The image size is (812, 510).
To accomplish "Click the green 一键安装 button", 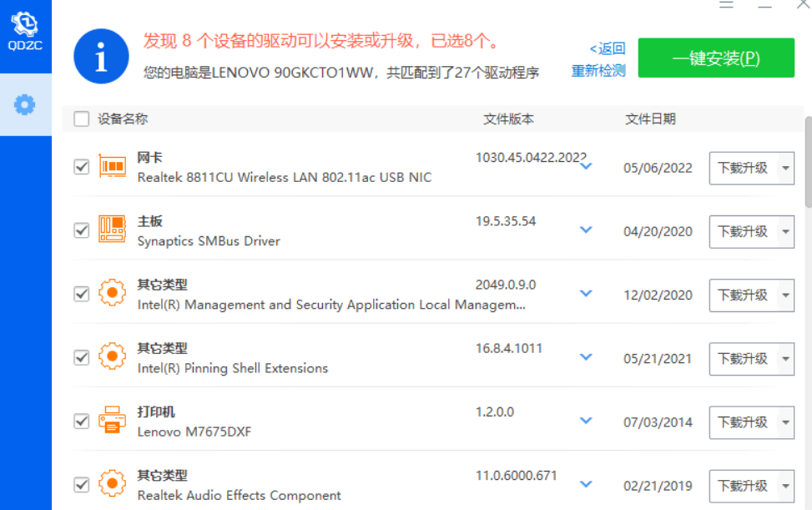I will [x=715, y=58].
